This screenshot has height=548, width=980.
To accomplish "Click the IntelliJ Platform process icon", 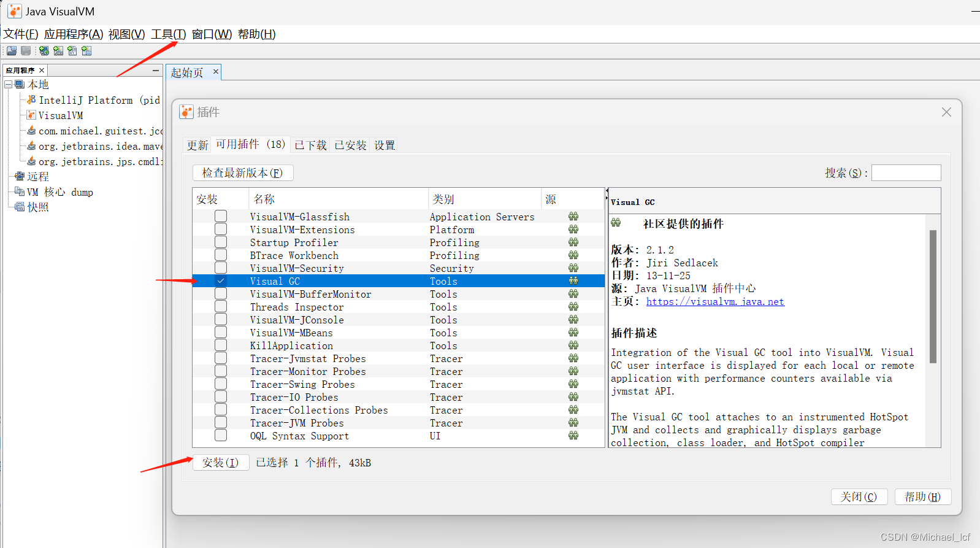I will tap(32, 99).
